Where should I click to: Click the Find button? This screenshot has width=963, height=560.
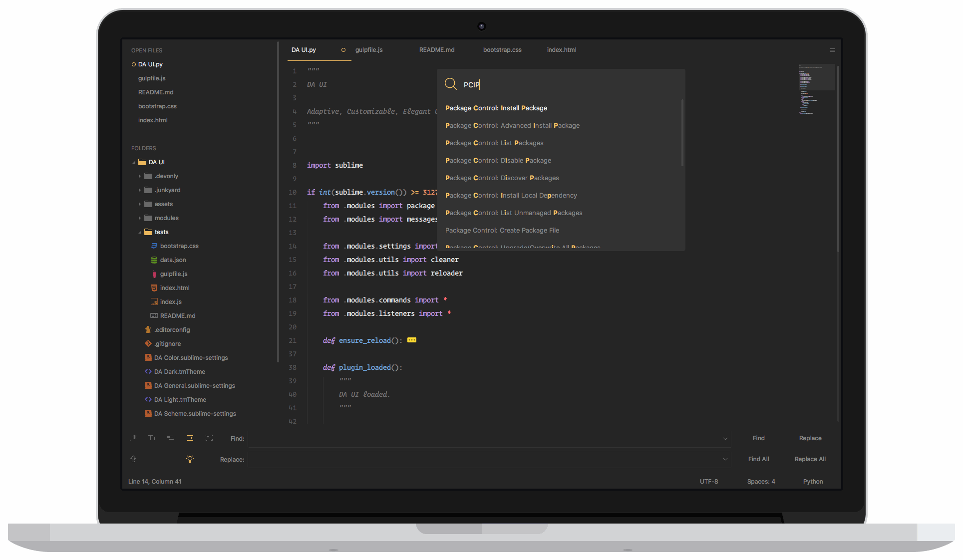(758, 438)
